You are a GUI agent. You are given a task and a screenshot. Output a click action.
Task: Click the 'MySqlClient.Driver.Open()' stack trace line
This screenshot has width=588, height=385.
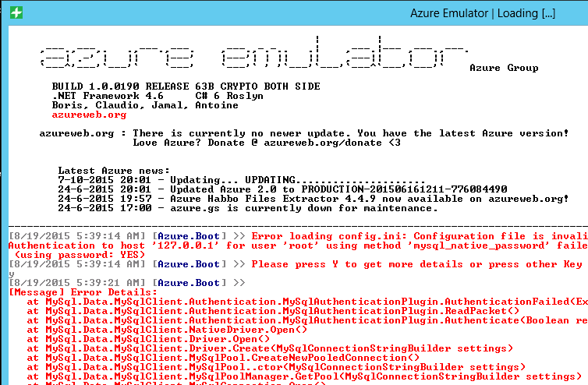(x=148, y=339)
